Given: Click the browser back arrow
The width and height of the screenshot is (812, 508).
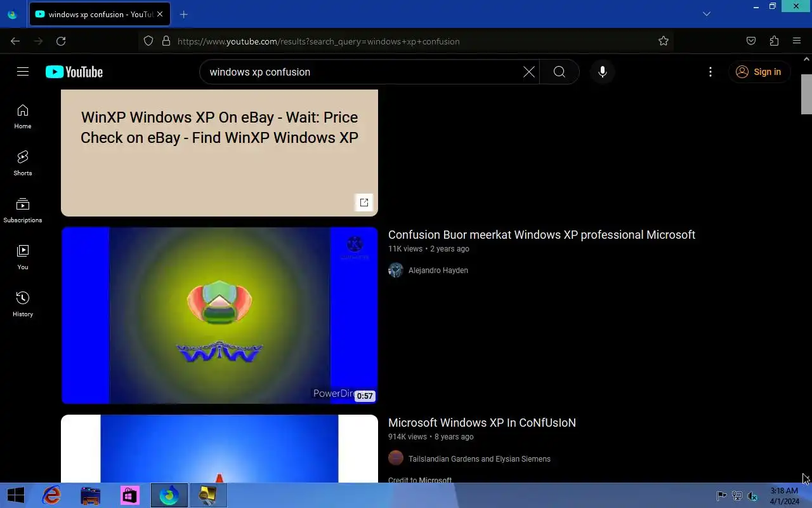Looking at the screenshot, I should click(15, 41).
